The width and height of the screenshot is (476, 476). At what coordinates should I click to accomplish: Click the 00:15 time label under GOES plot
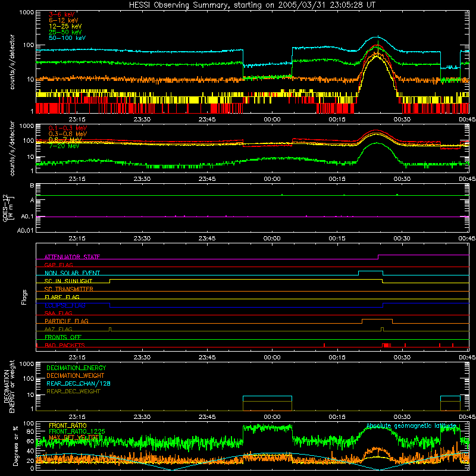[337, 239]
